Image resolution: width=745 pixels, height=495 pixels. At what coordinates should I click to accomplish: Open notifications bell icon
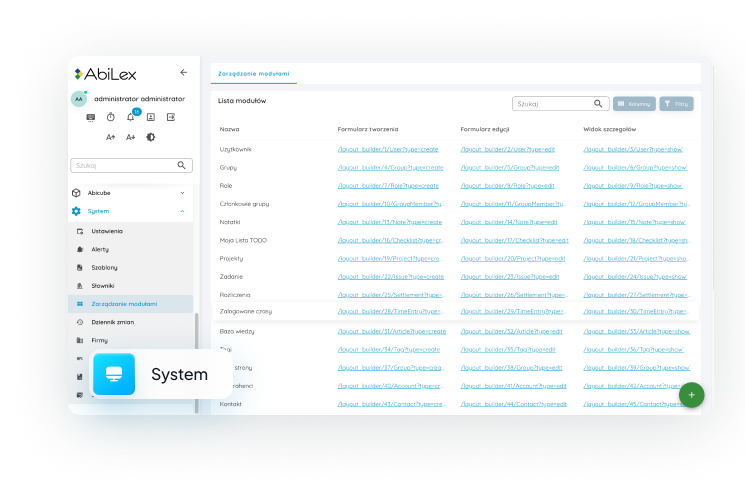[130, 117]
